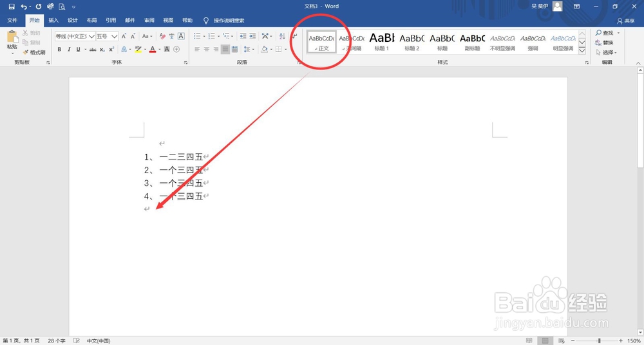This screenshot has height=345, width=644.
Task: Open the 文件 (File) tab
Action: click(x=12, y=21)
